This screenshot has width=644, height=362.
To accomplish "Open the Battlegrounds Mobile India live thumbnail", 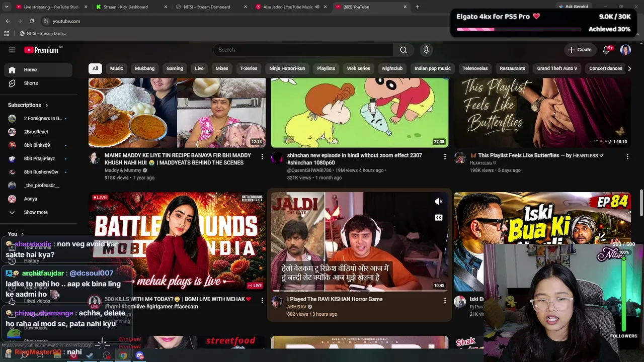I will pyautogui.click(x=177, y=242).
